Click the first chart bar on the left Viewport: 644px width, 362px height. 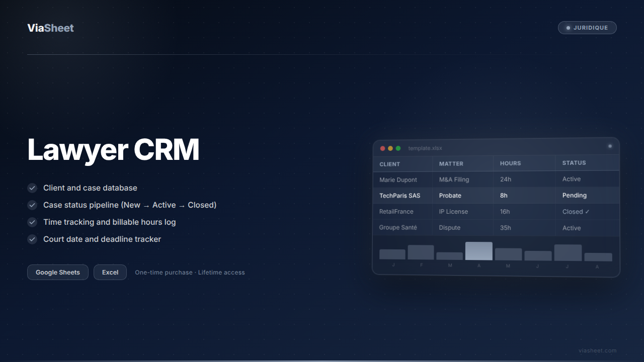pos(392,254)
